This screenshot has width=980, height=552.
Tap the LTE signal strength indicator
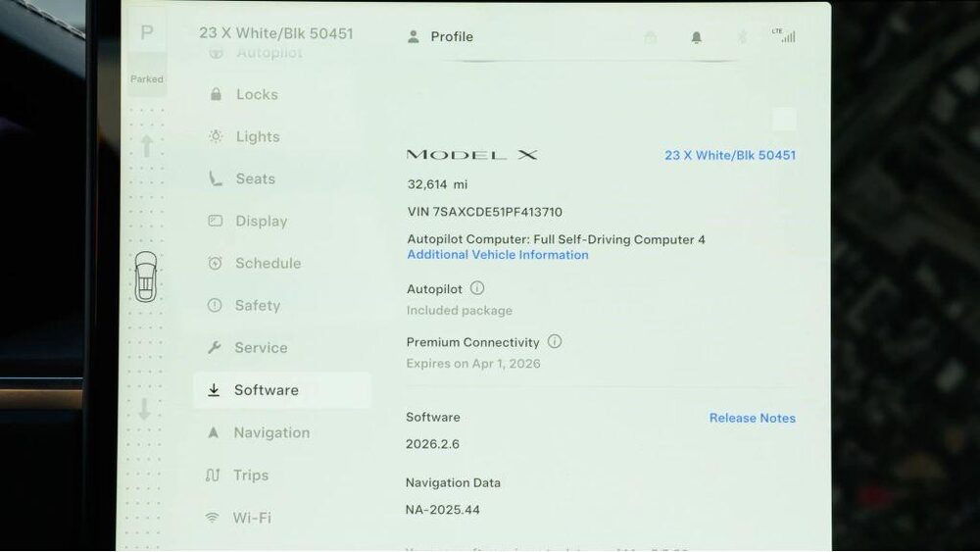coord(783,36)
